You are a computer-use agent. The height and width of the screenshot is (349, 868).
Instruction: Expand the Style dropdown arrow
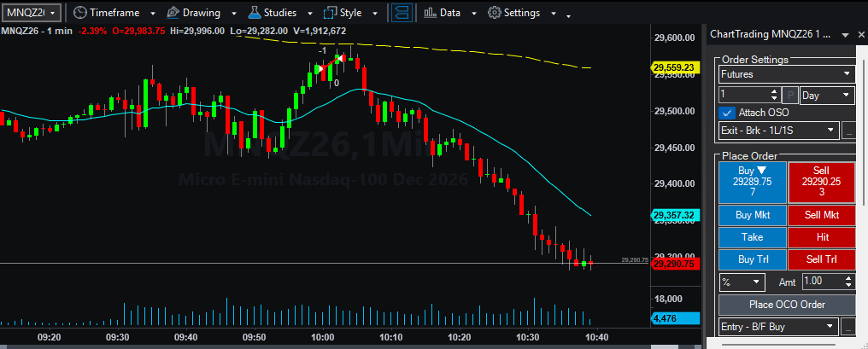(x=375, y=13)
